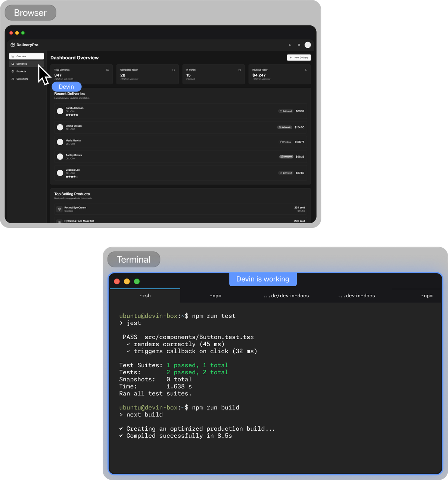Click the Browser window label
Viewport: 448px width, 480px height.
click(30, 13)
